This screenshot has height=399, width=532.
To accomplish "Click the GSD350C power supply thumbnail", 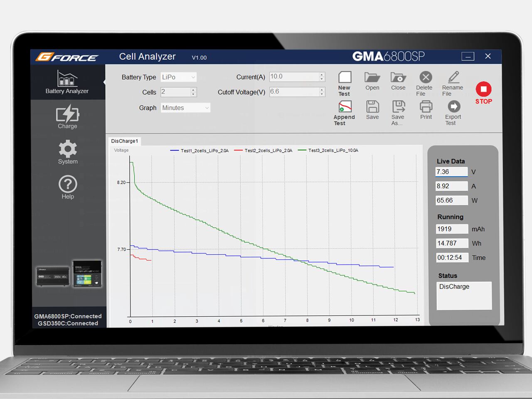I will coord(53,276).
